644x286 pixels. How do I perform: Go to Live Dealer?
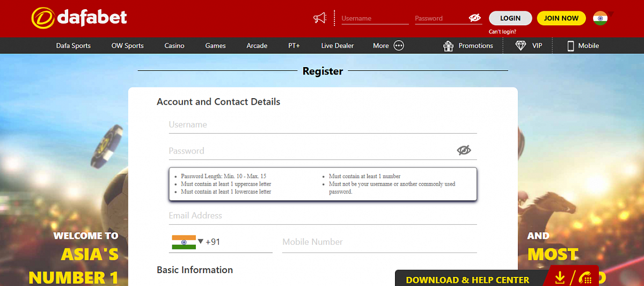tap(338, 46)
